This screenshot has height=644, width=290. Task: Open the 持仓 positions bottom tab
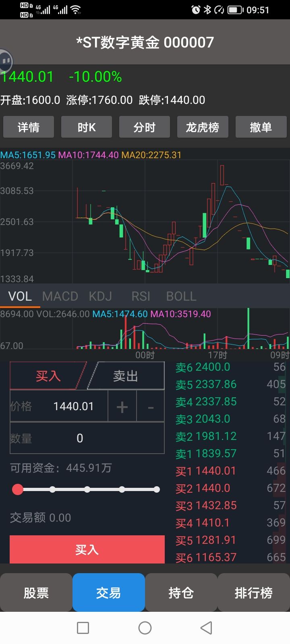click(181, 592)
